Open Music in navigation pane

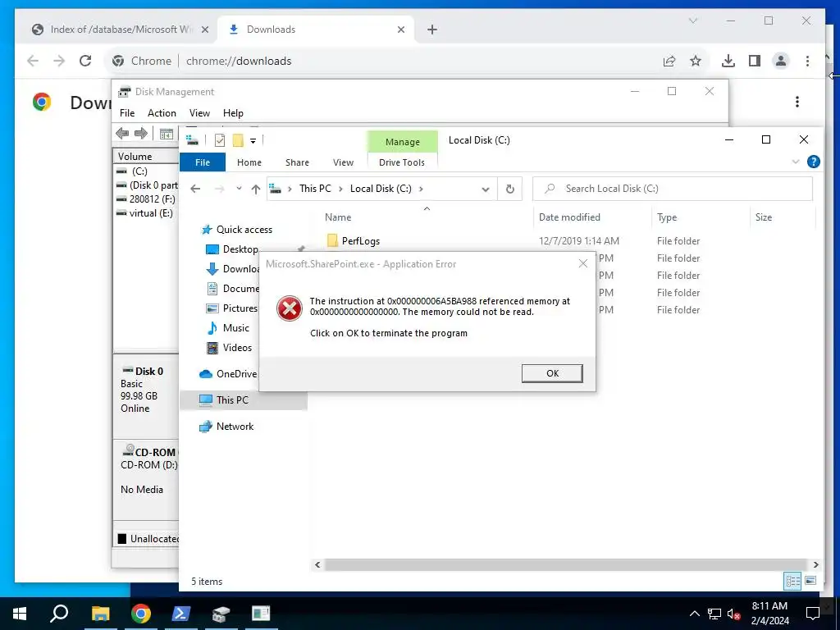pyautogui.click(x=235, y=328)
